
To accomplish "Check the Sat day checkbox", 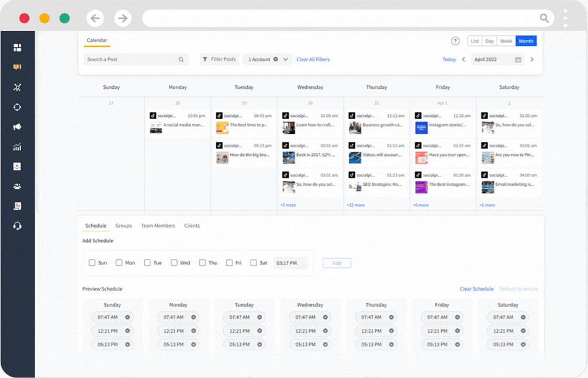I will 253,263.
